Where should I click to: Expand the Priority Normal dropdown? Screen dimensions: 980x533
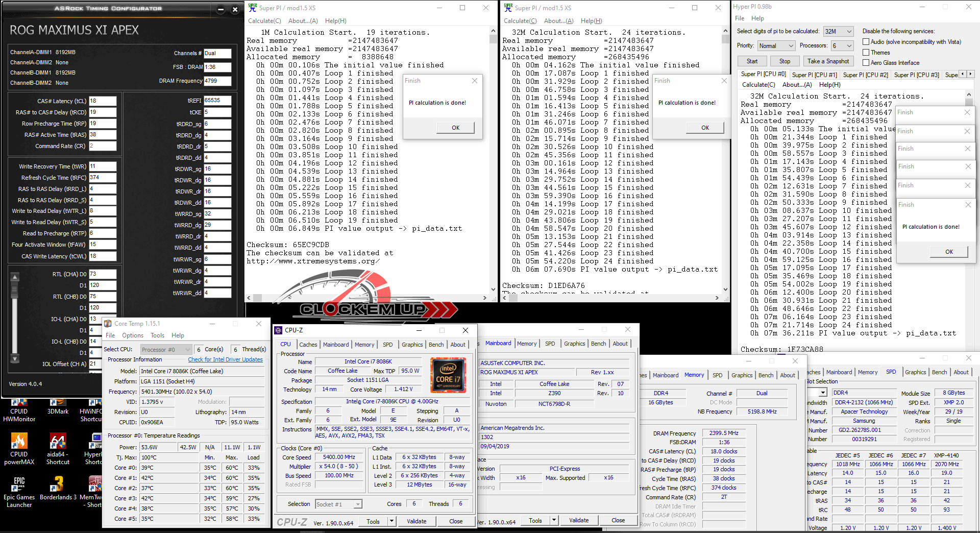click(776, 46)
